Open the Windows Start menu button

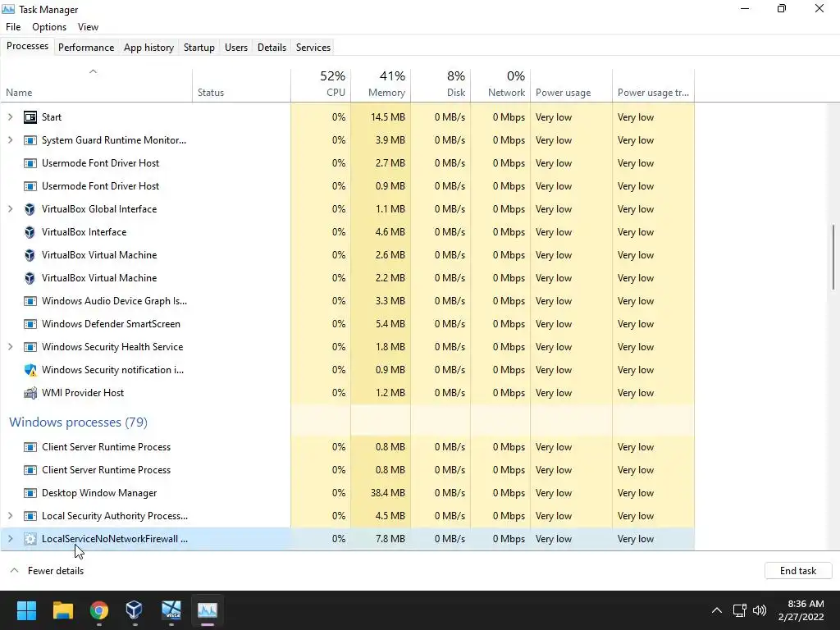[26, 609]
